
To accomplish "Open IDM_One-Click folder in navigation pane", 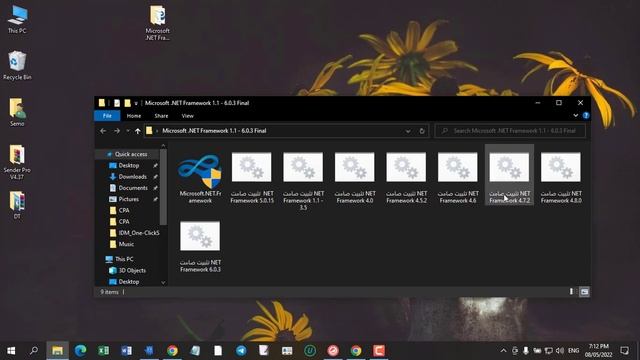I will pos(138,233).
